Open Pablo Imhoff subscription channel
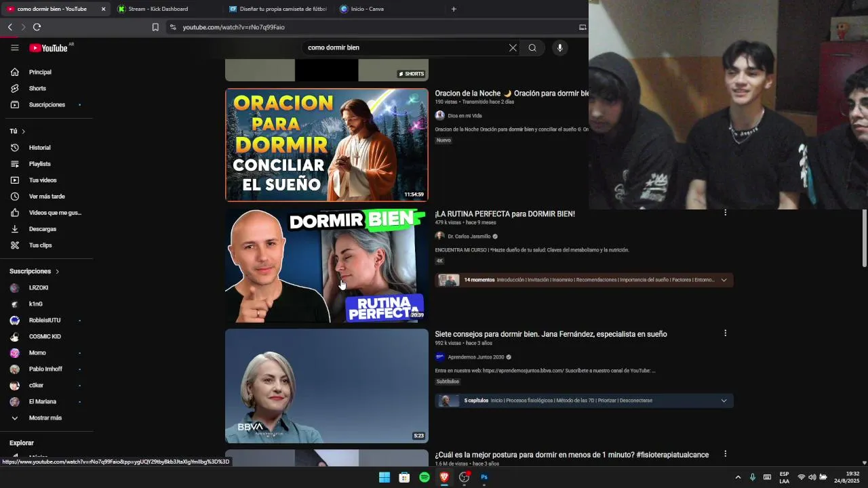Image resolution: width=868 pixels, height=488 pixels. [46, 369]
